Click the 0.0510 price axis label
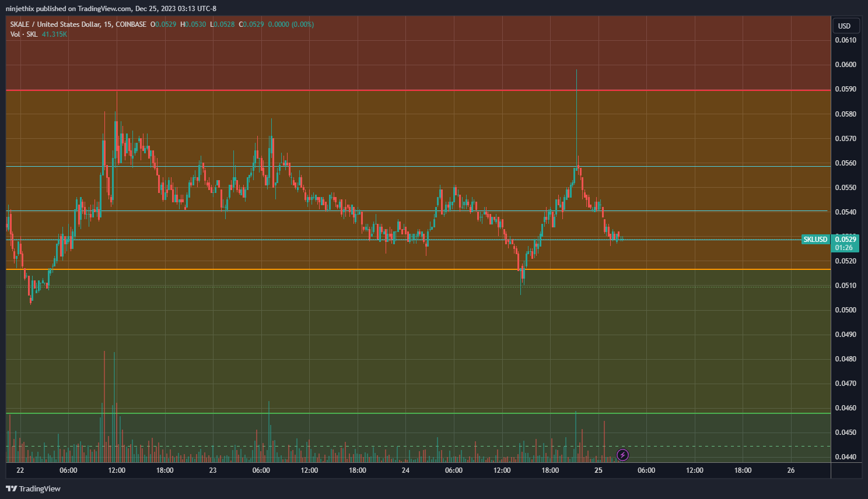This screenshot has width=868, height=499. click(x=845, y=286)
